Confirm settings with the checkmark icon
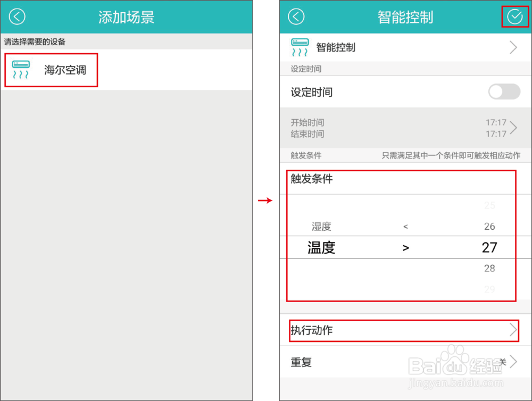 (514, 16)
